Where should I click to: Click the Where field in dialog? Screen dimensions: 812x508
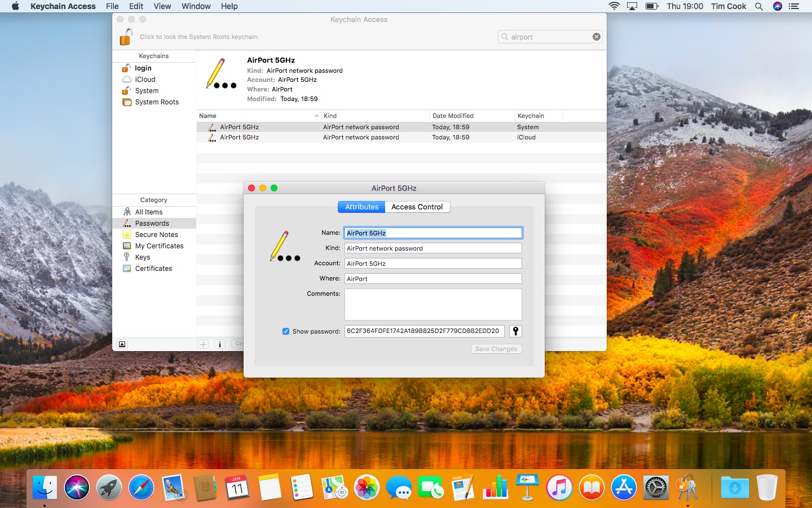[433, 279]
